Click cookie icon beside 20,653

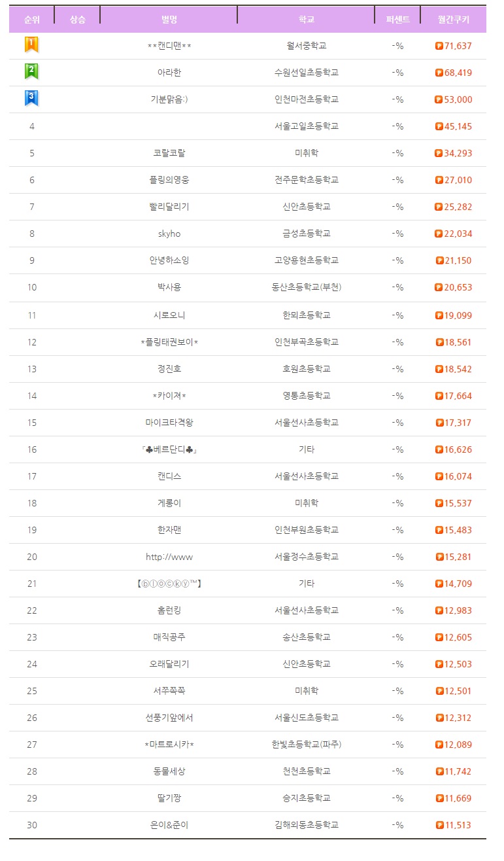click(x=439, y=287)
